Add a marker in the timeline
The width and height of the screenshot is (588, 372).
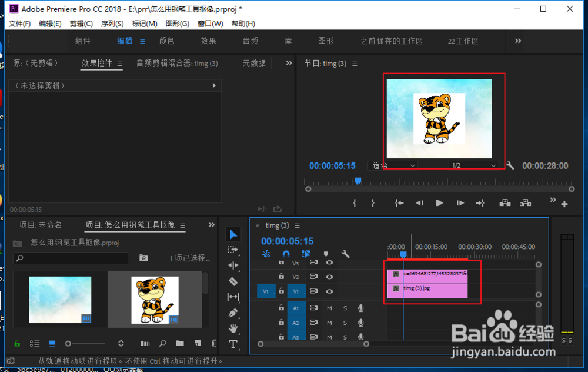[326, 254]
